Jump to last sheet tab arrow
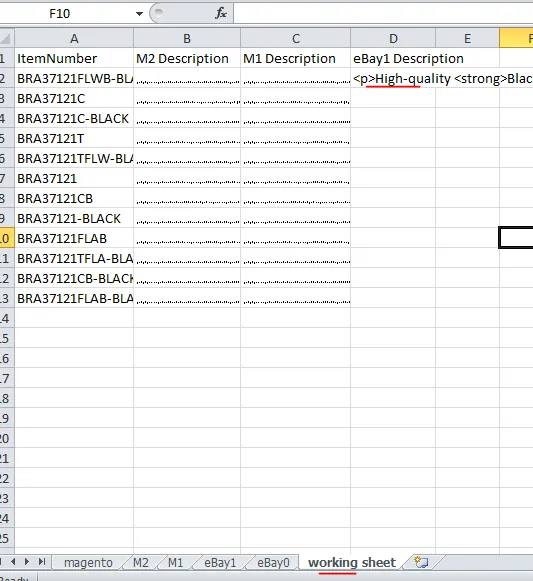This screenshot has height=581, width=533. 42,562
